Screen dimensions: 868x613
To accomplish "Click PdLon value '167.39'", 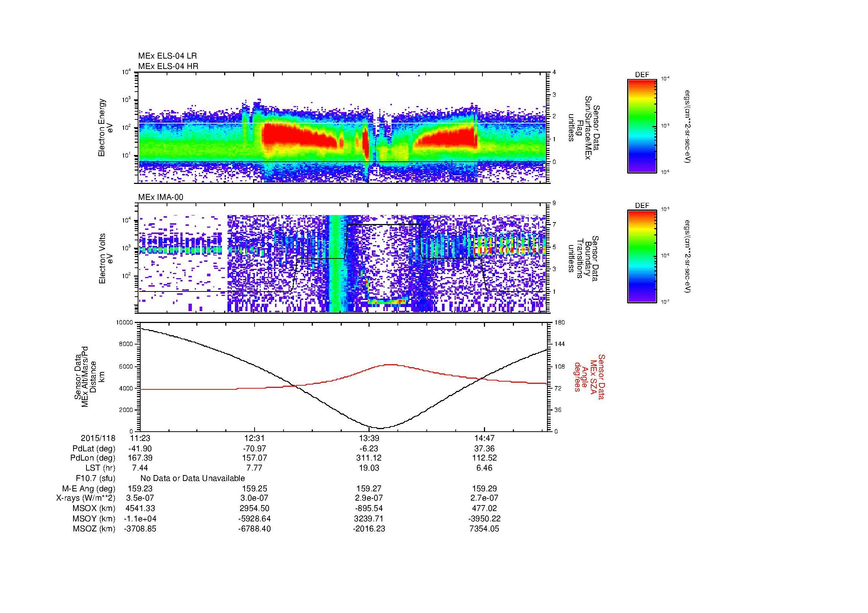I will pos(140,458).
